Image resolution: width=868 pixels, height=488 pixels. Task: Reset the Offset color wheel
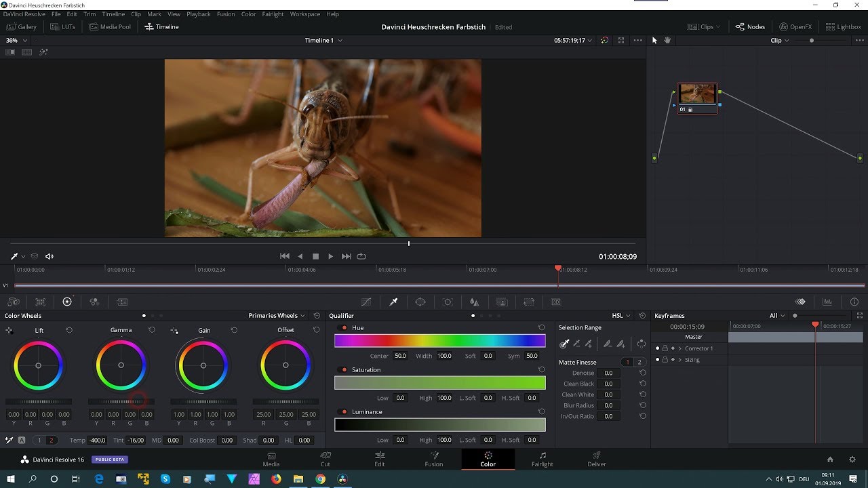pyautogui.click(x=316, y=330)
